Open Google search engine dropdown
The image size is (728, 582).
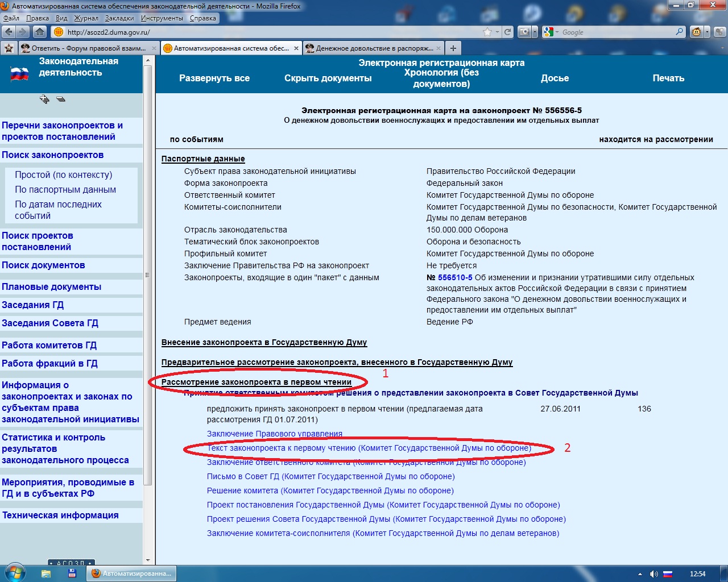coord(551,32)
